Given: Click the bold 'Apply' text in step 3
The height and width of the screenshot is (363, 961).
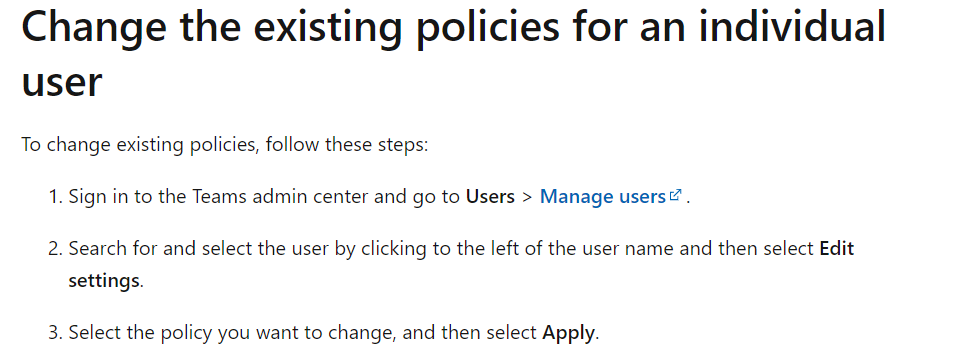Looking at the screenshot, I should (x=568, y=333).
